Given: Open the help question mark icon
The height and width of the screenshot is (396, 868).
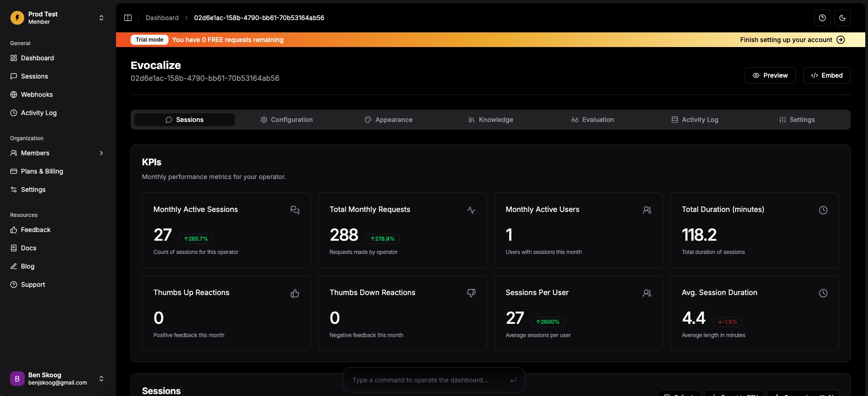Looking at the screenshot, I should (x=822, y=18).
